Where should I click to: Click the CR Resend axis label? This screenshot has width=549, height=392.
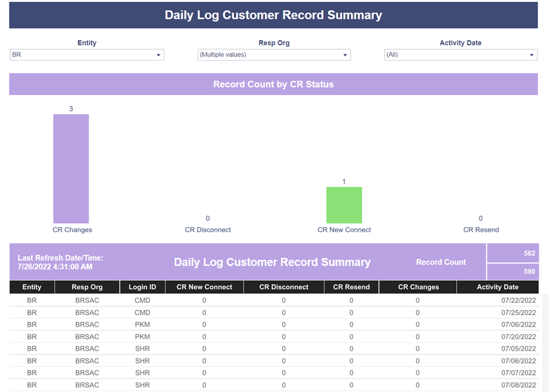click(481, 230)
